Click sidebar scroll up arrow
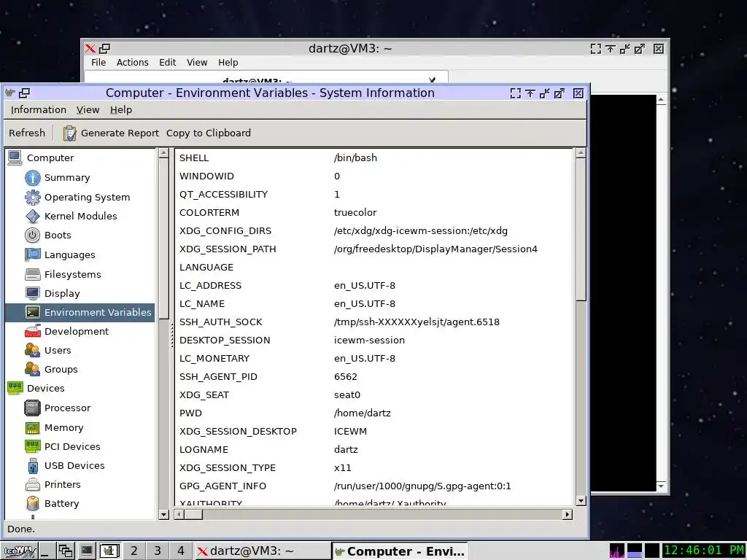Image resolution: width=747 pixels, height=560 pixels. (164, 153)
